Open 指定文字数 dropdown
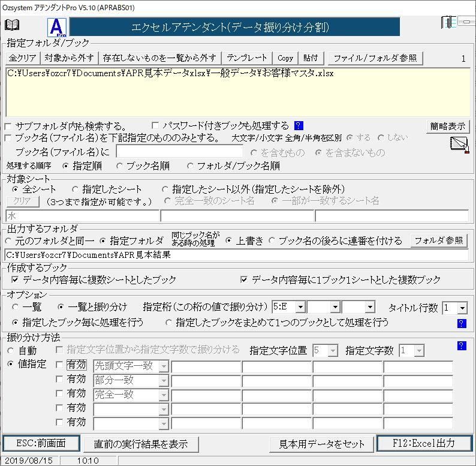The height and width of the screenshot is (466, 476). [x=419, y=351]
